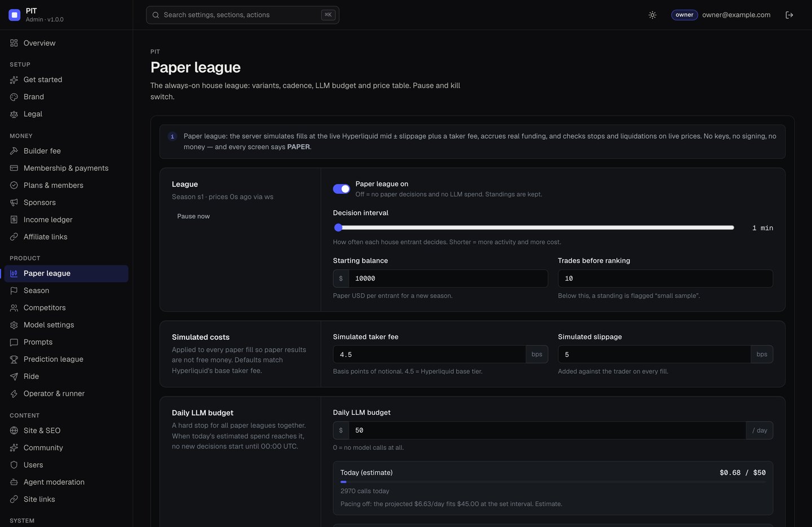Click the Pause now button

(x=193, y=216)
